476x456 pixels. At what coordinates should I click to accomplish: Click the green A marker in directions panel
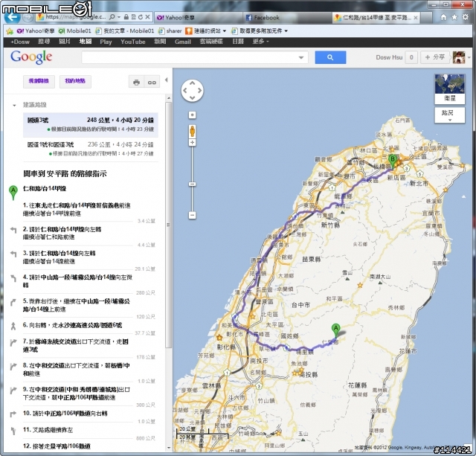[13, 193]
